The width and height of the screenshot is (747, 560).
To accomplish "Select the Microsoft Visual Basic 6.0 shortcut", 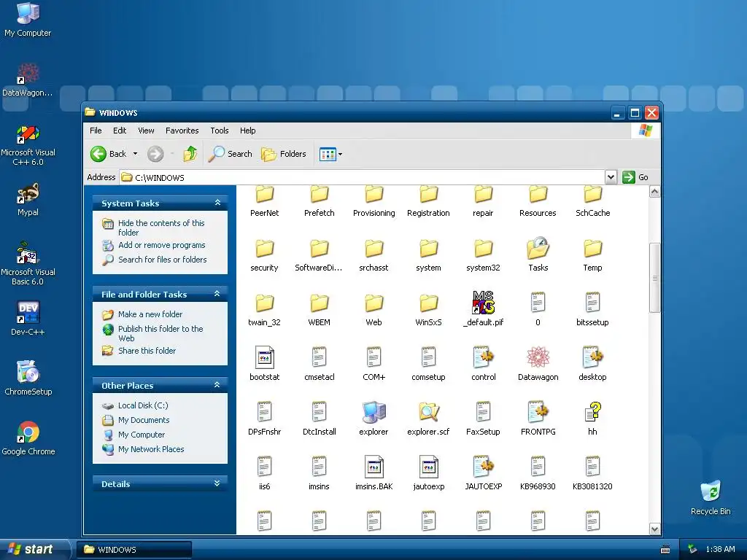I will [x=28, y=264].
